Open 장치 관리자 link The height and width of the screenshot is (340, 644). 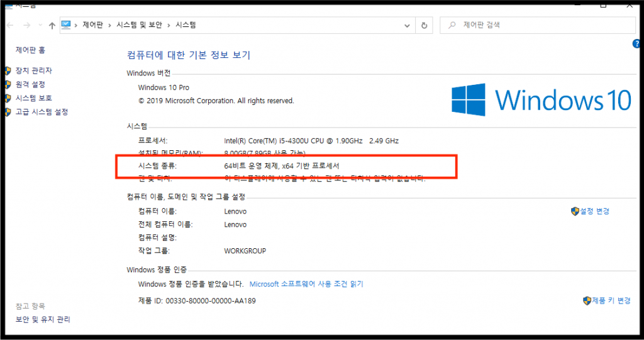coord(34,70)
